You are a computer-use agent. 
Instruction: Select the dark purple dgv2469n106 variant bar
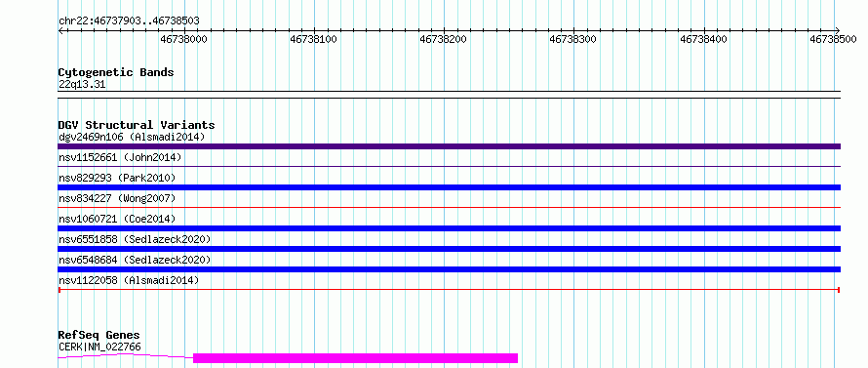449,146
